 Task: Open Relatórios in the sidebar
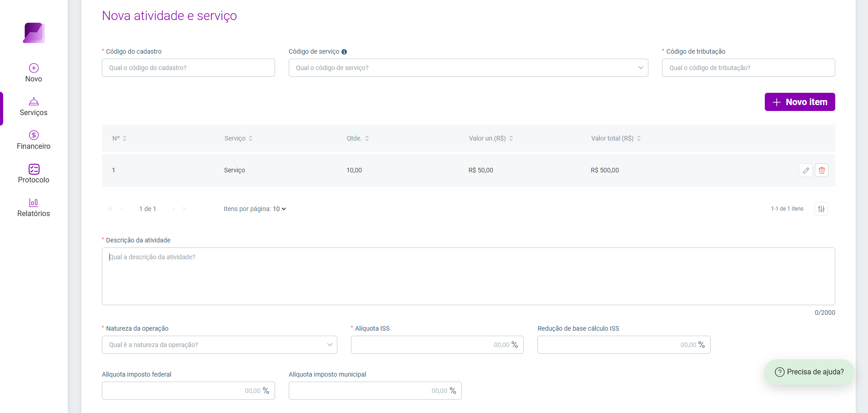tap(34, 207)
